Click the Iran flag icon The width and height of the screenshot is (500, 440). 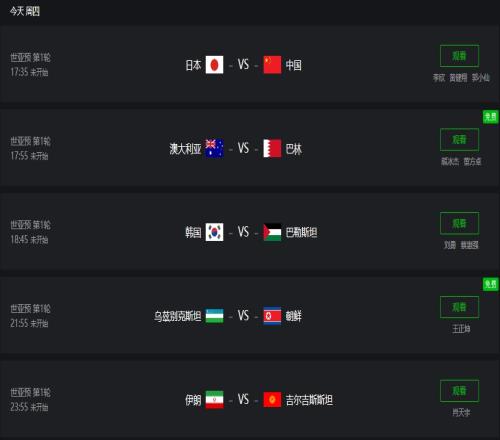[x=214, y=399]
